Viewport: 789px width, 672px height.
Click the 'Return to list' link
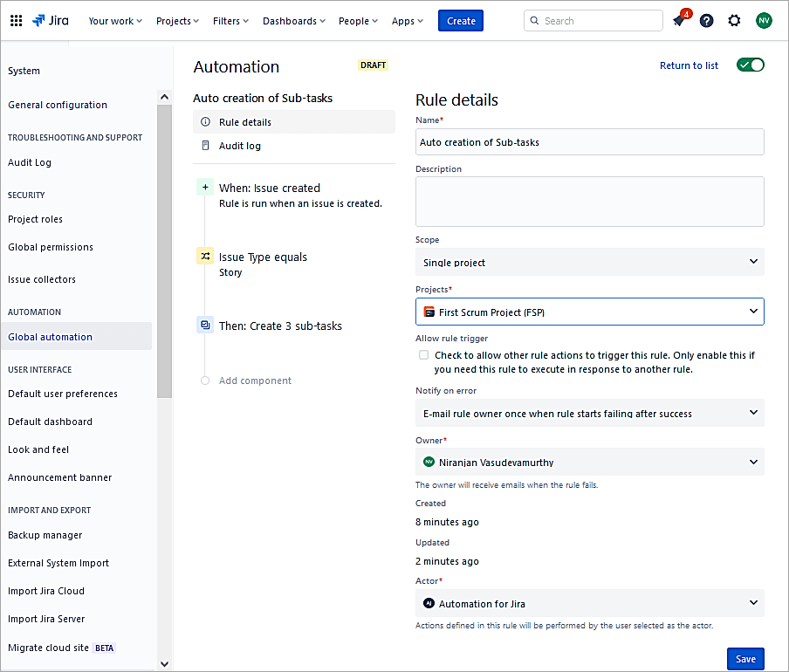click(x=689, y=65)
